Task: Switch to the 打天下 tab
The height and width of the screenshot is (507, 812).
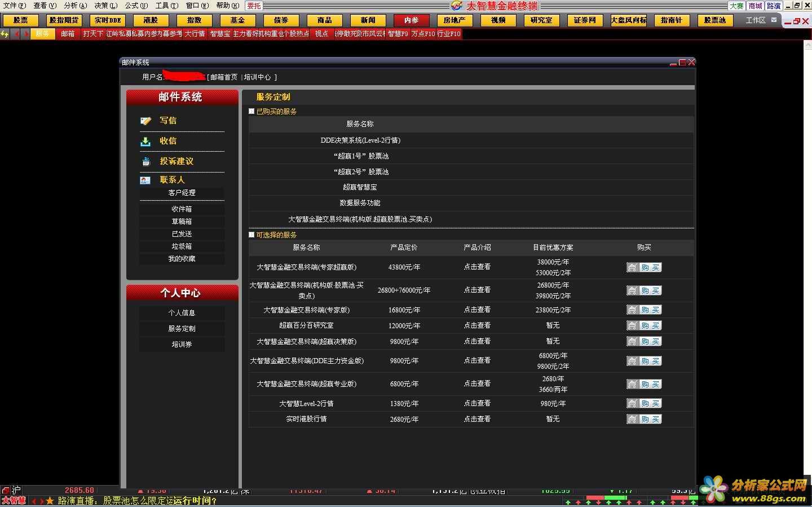Action: [93, 34]
